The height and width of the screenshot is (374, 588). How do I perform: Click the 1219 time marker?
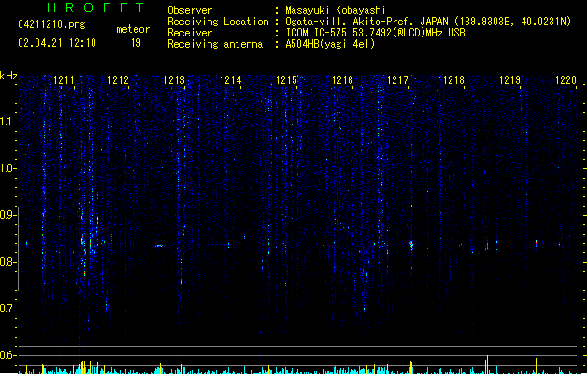510,80
